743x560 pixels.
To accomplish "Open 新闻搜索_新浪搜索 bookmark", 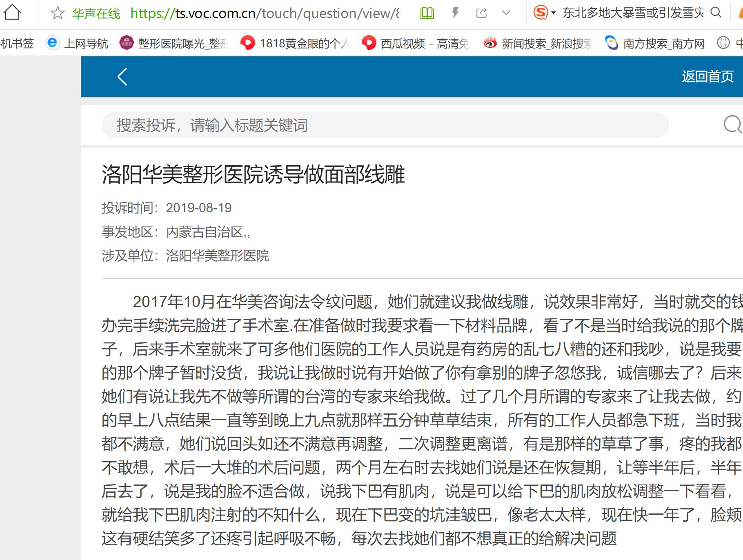I will [538, 43].
